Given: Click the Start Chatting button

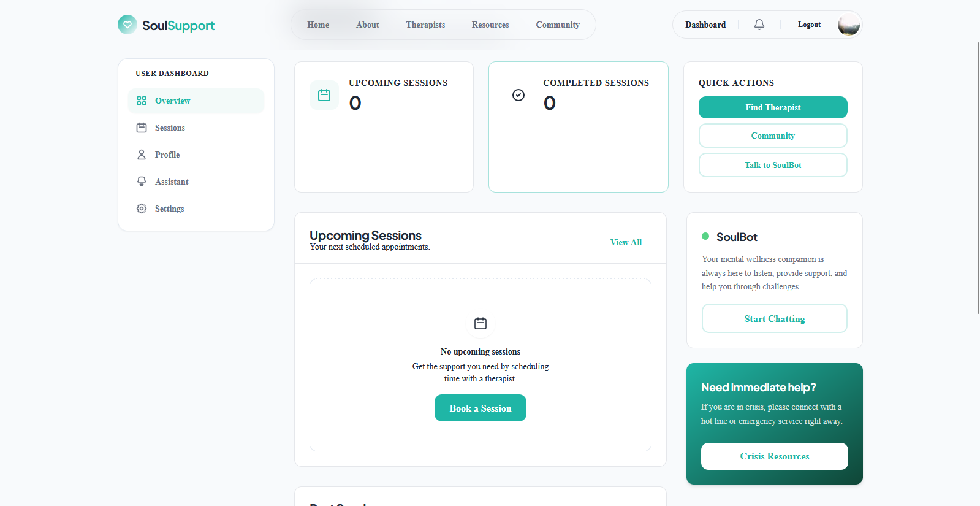Looking at the screenshot, I should click(775, 318).
